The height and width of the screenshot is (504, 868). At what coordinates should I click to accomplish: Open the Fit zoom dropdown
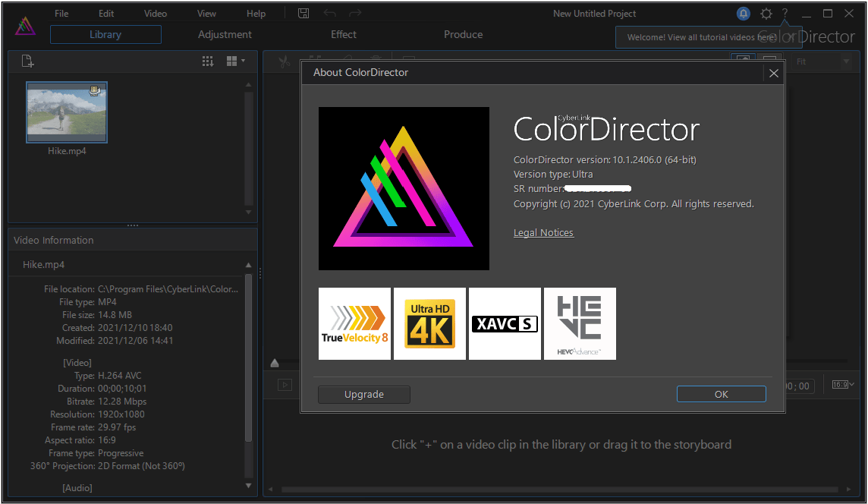coord(822,61)
